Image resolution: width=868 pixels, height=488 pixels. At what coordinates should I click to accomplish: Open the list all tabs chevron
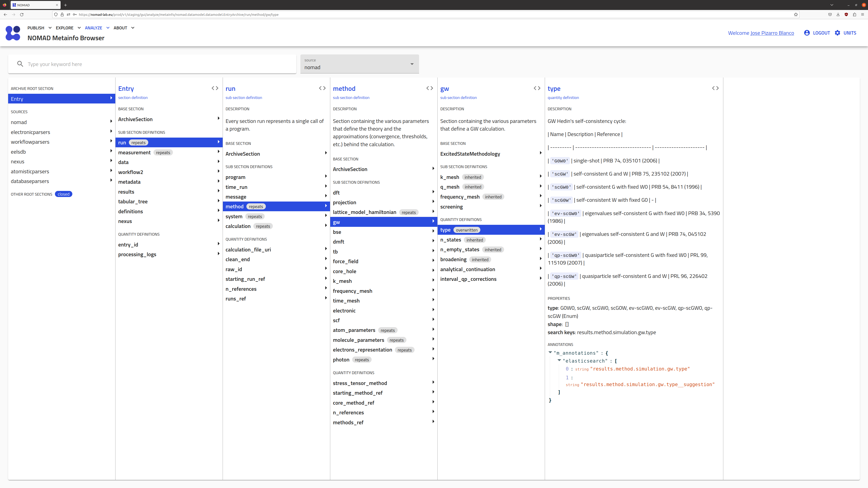tap(832, 5)
